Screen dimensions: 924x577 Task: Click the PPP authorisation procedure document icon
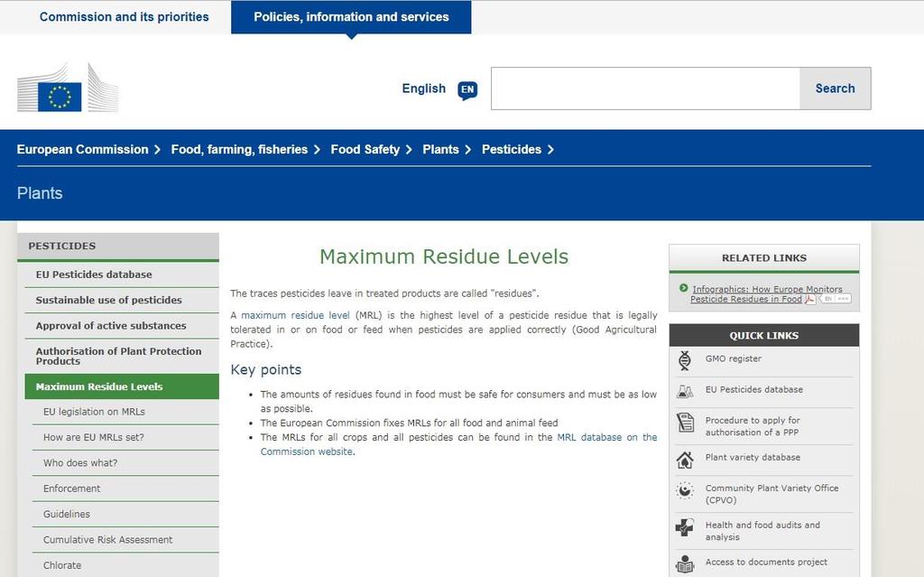tap(685, 423)
